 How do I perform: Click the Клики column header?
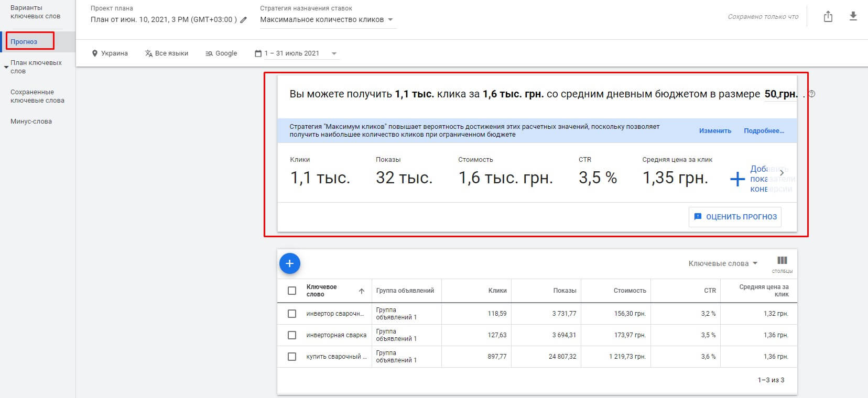click(x=497, y=291)
